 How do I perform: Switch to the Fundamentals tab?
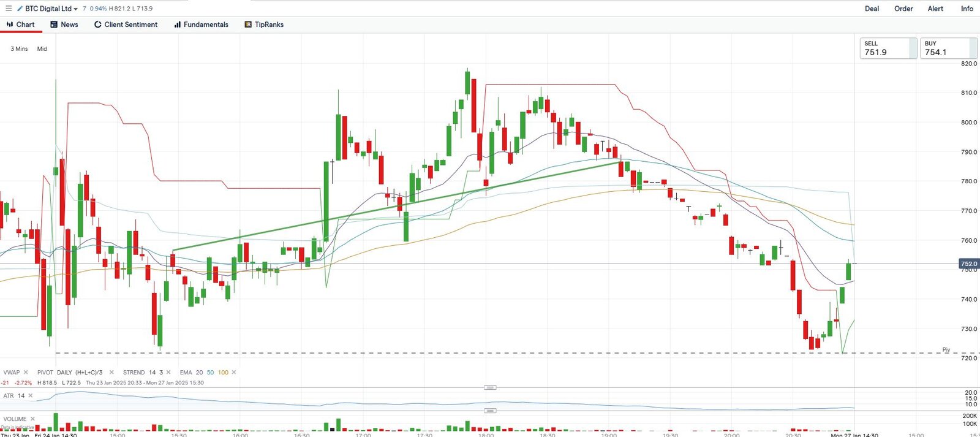point(201,25)
